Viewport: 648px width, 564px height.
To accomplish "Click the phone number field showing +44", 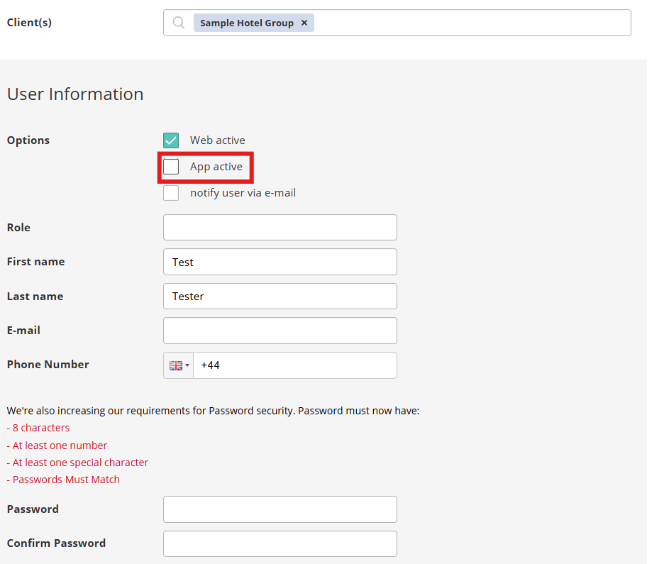I will 295,366.
